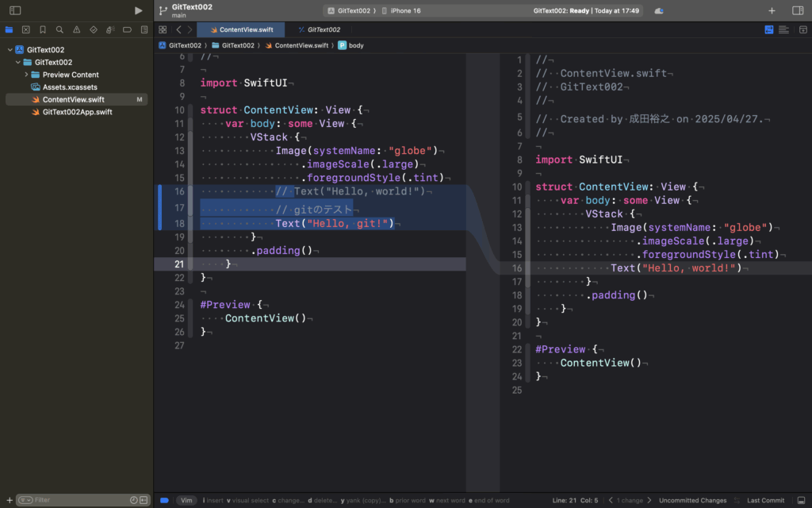
Task: Select GitText002 scheme in toolbar
Action: pyautogui.click(x=349, y=10)
